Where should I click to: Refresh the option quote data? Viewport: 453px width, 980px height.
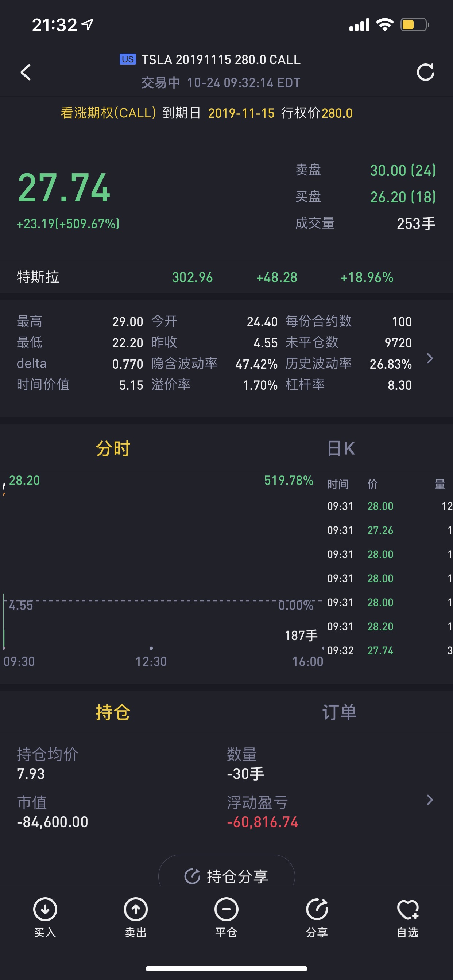coord(425,72)
